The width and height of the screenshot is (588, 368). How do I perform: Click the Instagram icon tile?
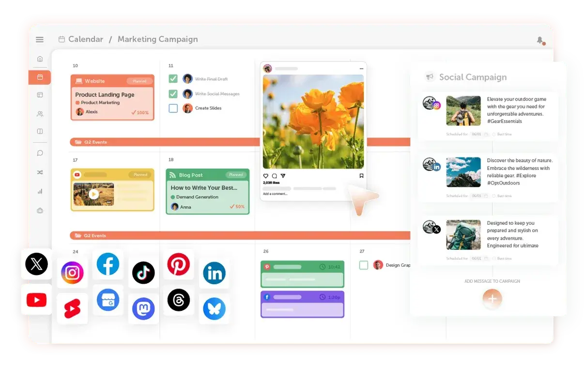tap(72, 273)
